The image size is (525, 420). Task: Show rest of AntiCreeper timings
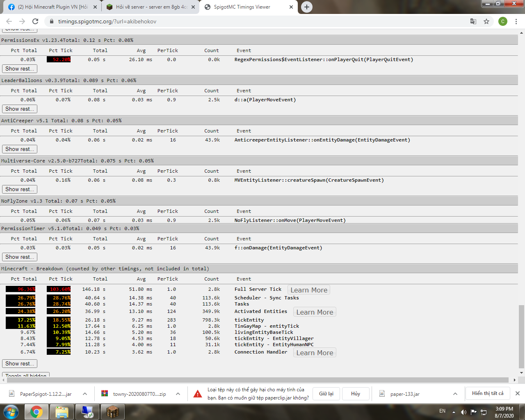(x=20, y=149)
